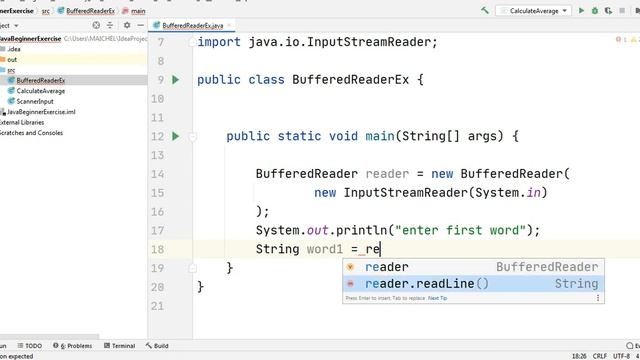Click the Build hammer icon in bottom bar
The width and height of the screenshot is (640, 360).
click(x=149, y=346)
